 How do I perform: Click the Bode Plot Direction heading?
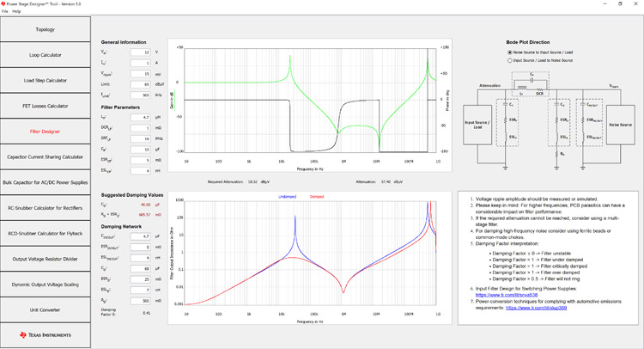tap(528, 42)
